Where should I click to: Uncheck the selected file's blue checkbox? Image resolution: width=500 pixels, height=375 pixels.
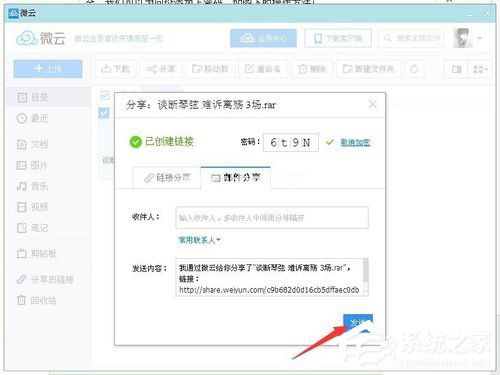click(104, 113)
